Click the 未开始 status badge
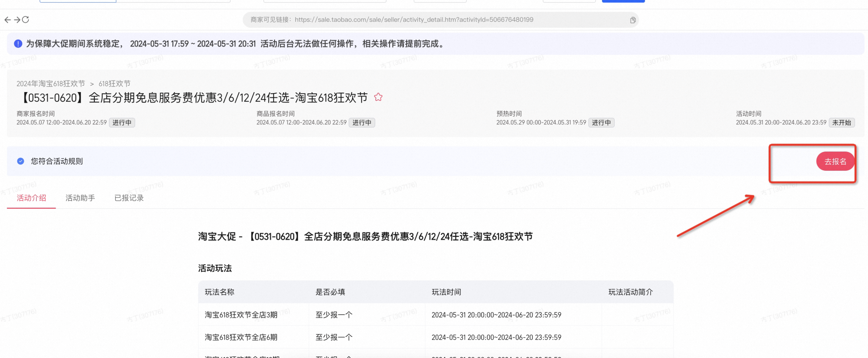Screen dimensions: 868x358 (842, 123)
